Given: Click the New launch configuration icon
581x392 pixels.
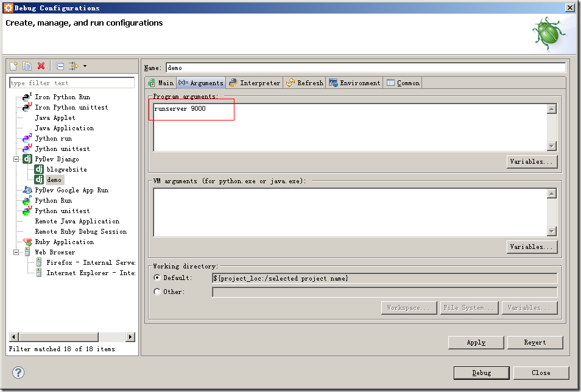Looking at the screenshot, I should coord(13,66).
